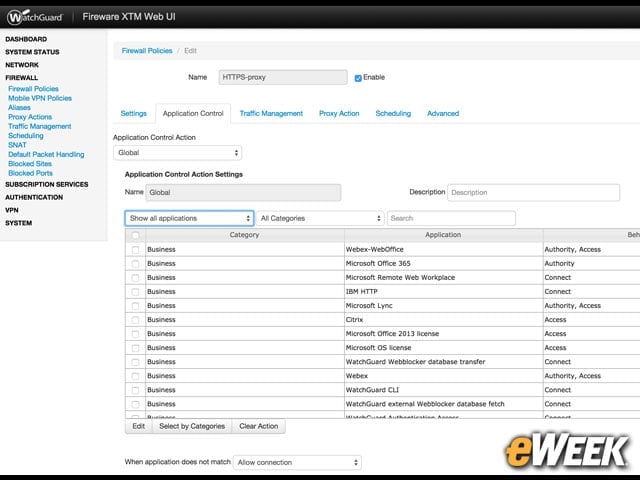
Task: Open the Application Control Action dropdown
Action: pos(178,153)
